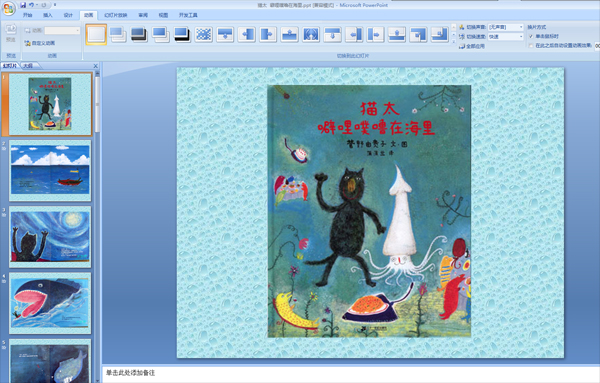
Task: Save the presentation using the floppy disk icon
Action: [23, 5]
